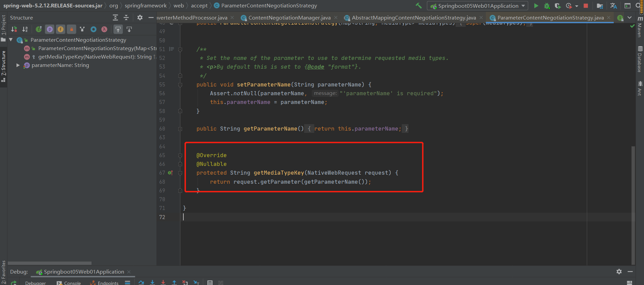
Task: Click the Structure panel horizontal scrollbar
Action: tap(49, 263)
